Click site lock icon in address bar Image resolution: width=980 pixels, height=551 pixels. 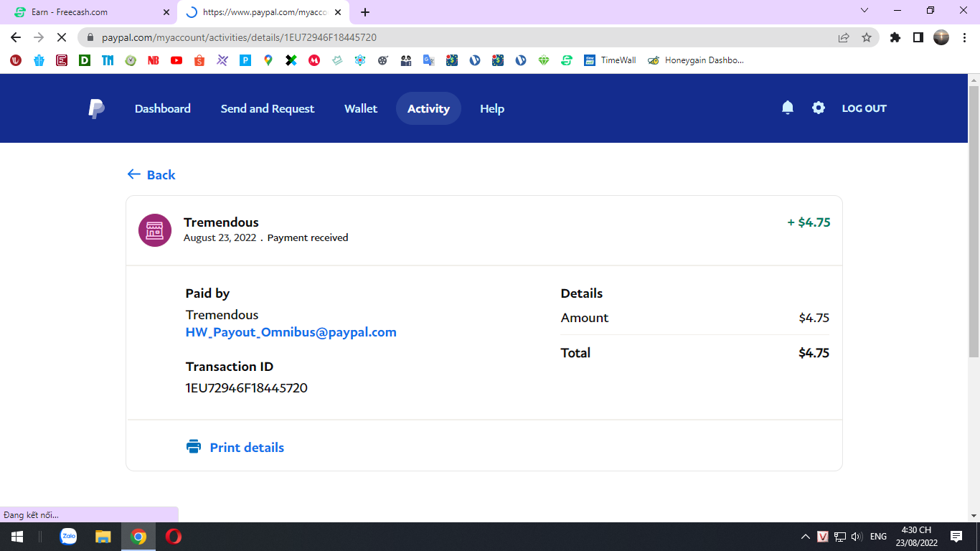(90, 37)
